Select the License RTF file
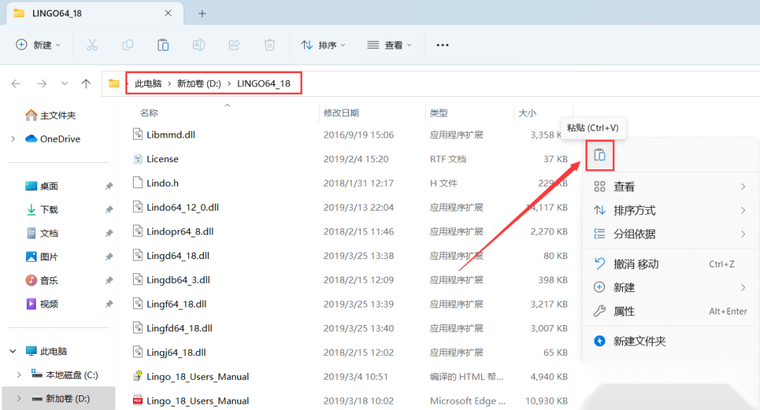The height and width of the screenshot is (410, 760). point(162,159)
